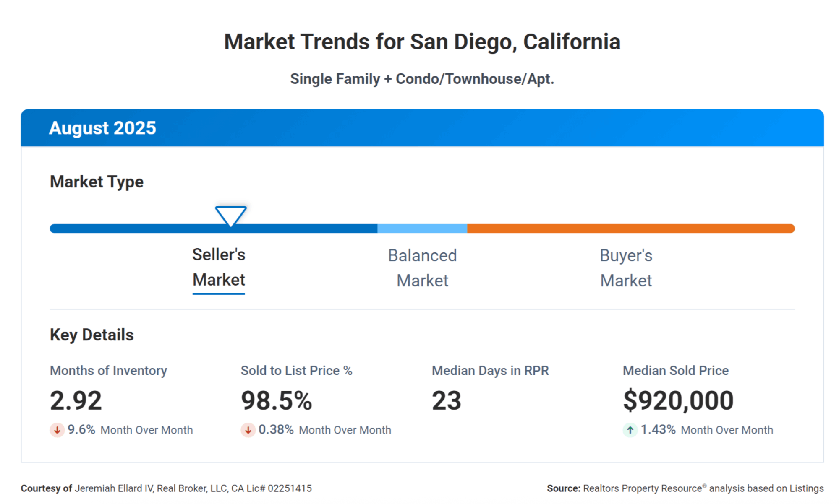Click the red down arrow beside 9.6%

pos(57,430)
